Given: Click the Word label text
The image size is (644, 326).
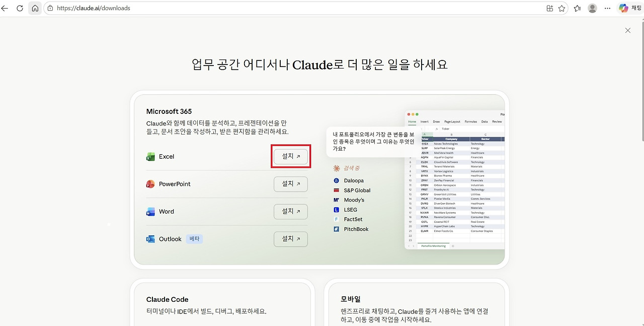Looking at the screenshot, I should point(167,212).
